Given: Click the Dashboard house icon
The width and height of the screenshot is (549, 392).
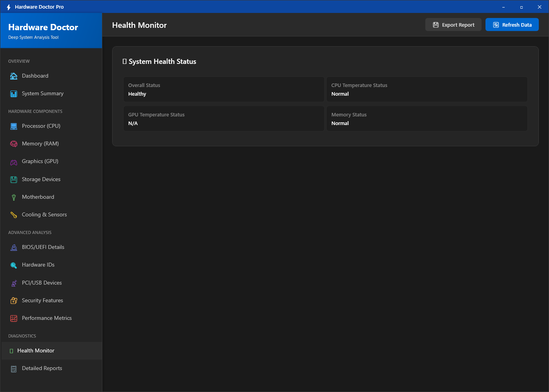Looking at the screenshot, I should tap(14, 76).
